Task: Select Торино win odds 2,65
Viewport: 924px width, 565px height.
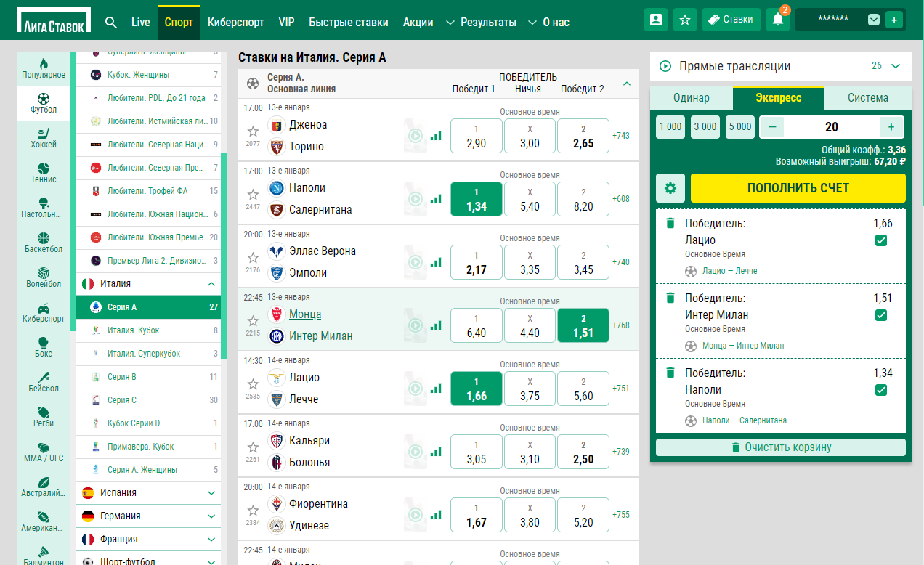Action: pyautogui.click(x=583, y=136)
